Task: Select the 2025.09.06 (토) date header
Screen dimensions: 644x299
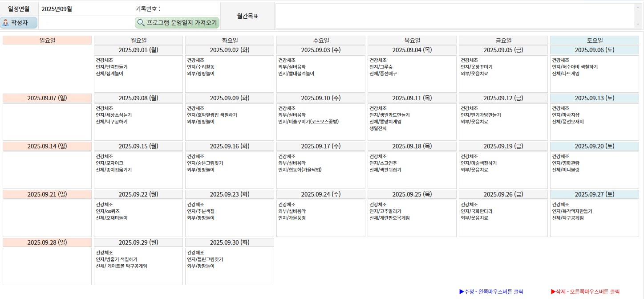Action: (x=594, y=50)
